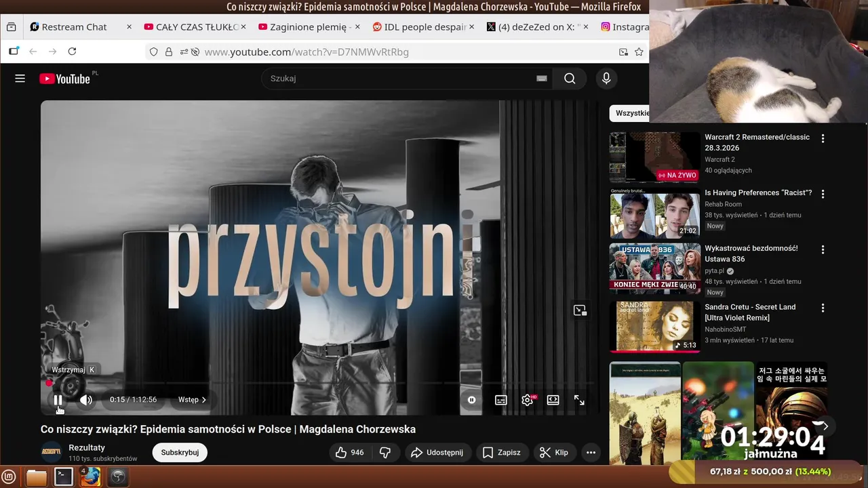This screenshot has height=488, width=868.
Task: Switch to Restream Chat tab
Action: (x=75, y=27)
